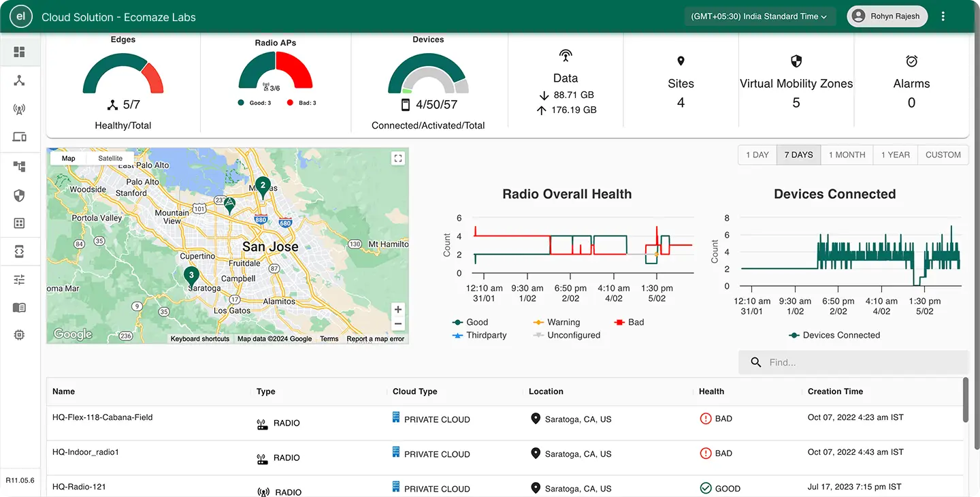The image size is (980, 497).
Task: Select the CUSTOM time range
Action: [x=943, y=155]
